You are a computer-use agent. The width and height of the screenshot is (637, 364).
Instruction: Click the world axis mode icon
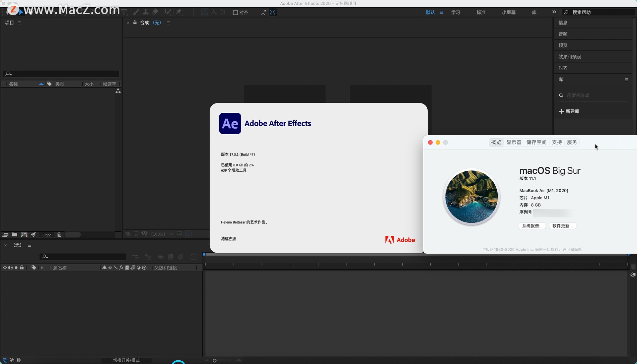[214, 12]
